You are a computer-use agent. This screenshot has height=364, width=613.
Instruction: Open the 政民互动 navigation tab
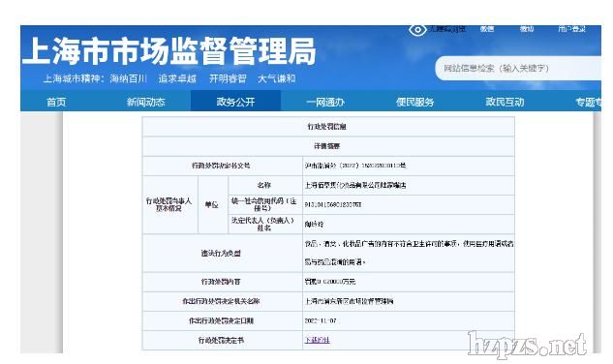pyautogui.click(x=505, y=102)
